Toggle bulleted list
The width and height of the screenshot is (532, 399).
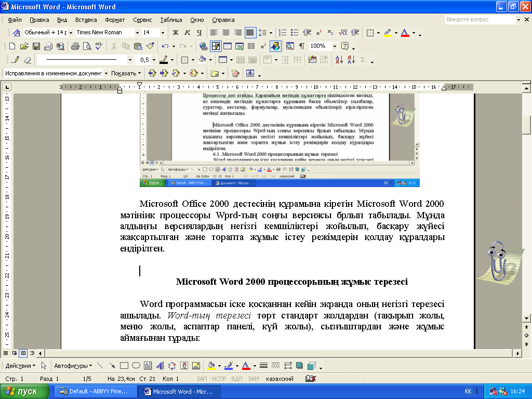[x=295, y=33]
